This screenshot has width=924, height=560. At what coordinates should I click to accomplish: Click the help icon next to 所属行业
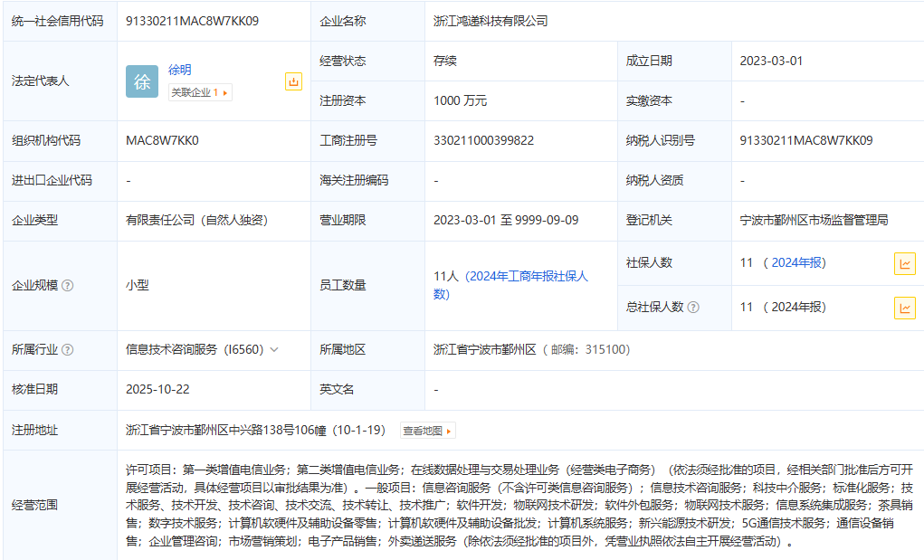click(x=68, y=350)
